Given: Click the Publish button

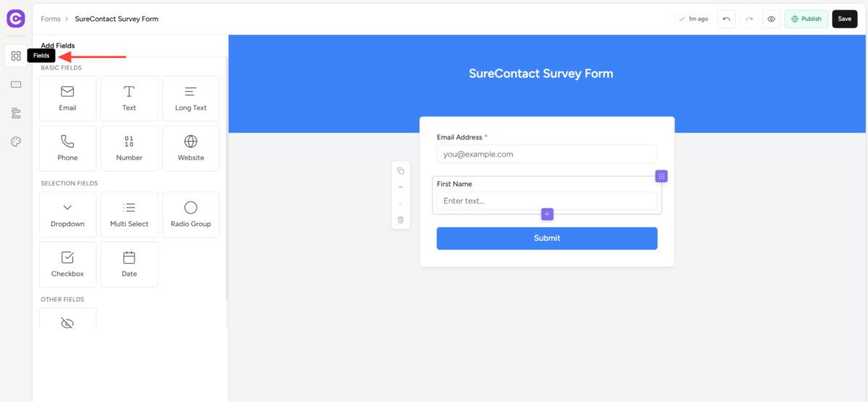Looking at the screenshot, I should pyautogui.click(x=806, y=19).
